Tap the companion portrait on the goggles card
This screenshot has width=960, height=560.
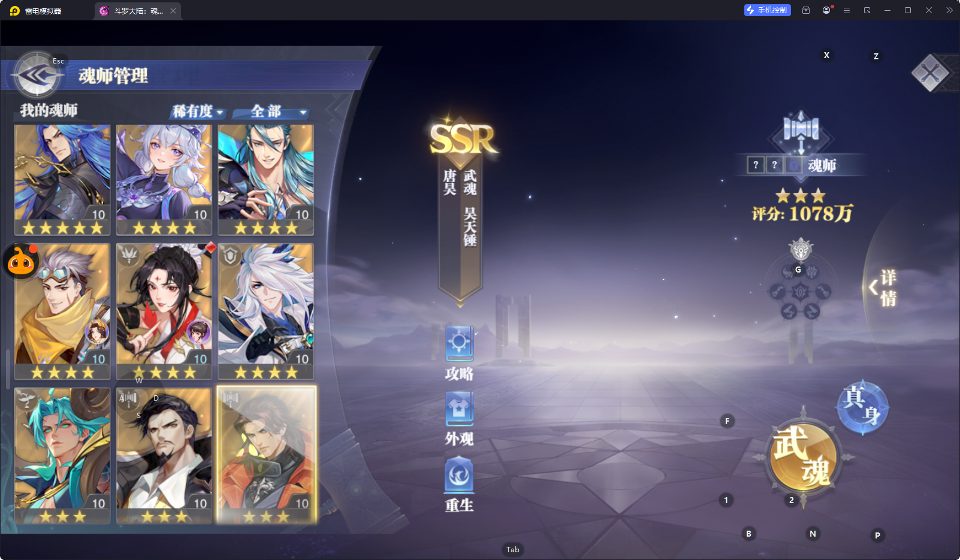[x=96, y=332]
